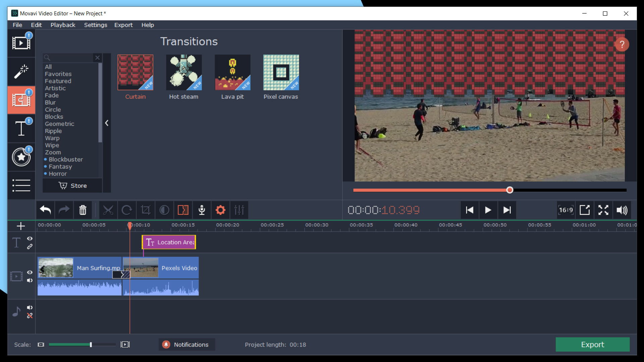Click the Properties/Settings gear icon in toolbar
Viewport: 644px width, 362px height.
pos(220,210)
